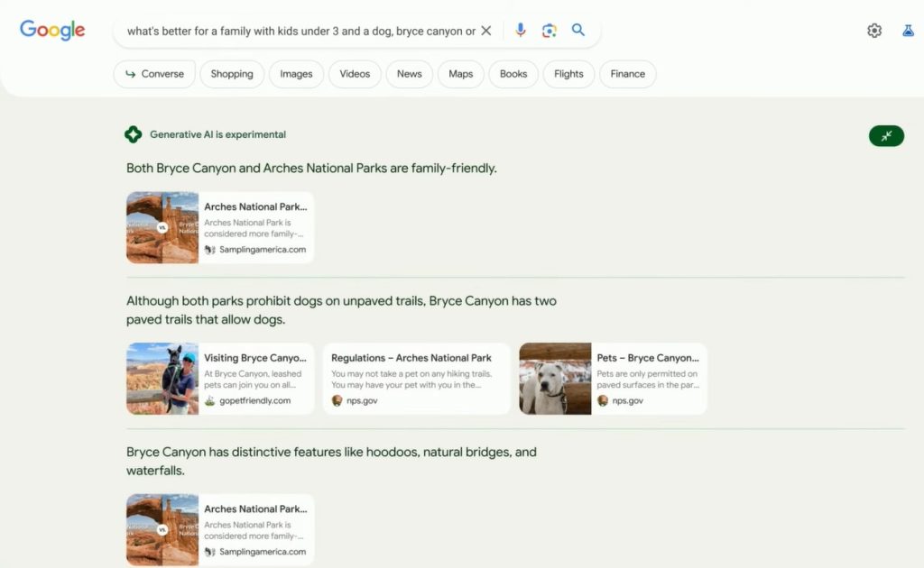
Task: Click the white dog Pets thumbnail
Action: coord(555,379)
